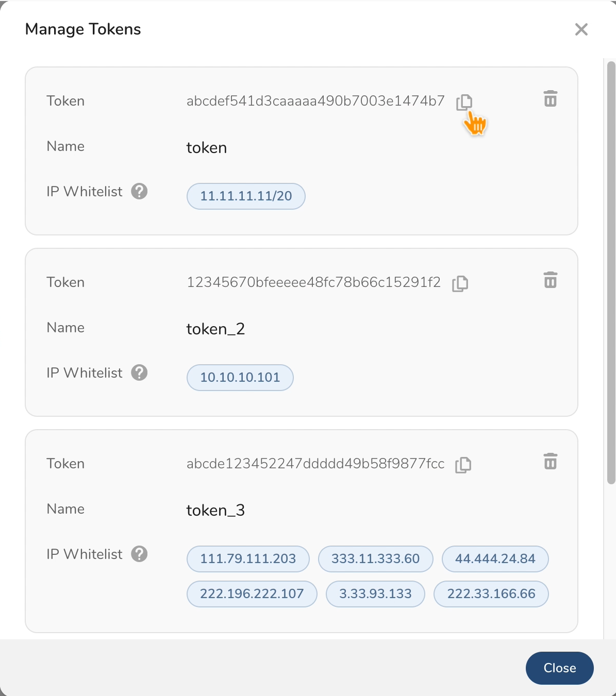Delete token_3 with trash icon
Image resolution: width=616 pixels, height=696 pixels.
point(551,461)
